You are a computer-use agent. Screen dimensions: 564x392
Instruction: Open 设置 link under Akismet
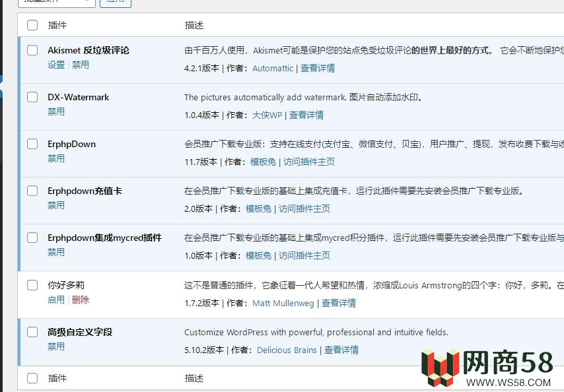[56, 65]
